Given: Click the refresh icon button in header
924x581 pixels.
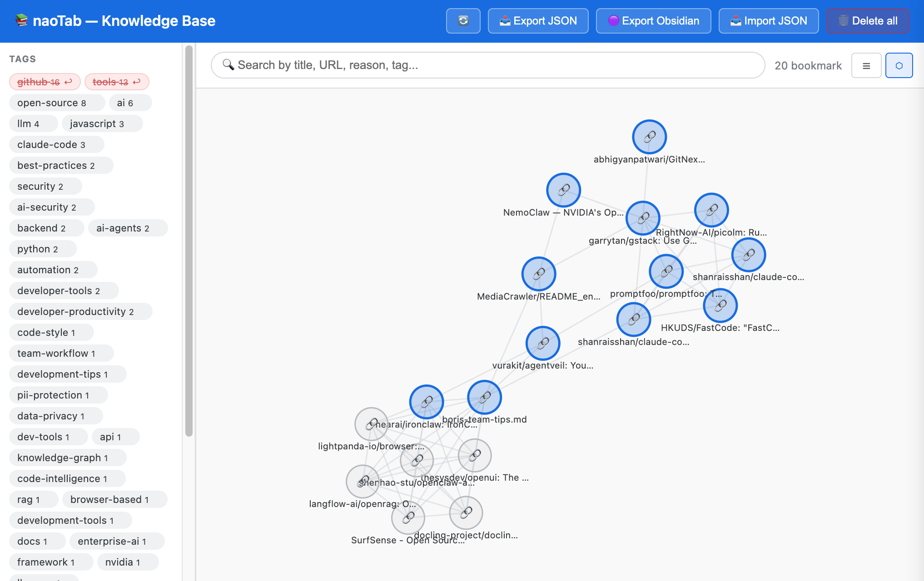Looking at the screenshot, I should tap(463, 21).
